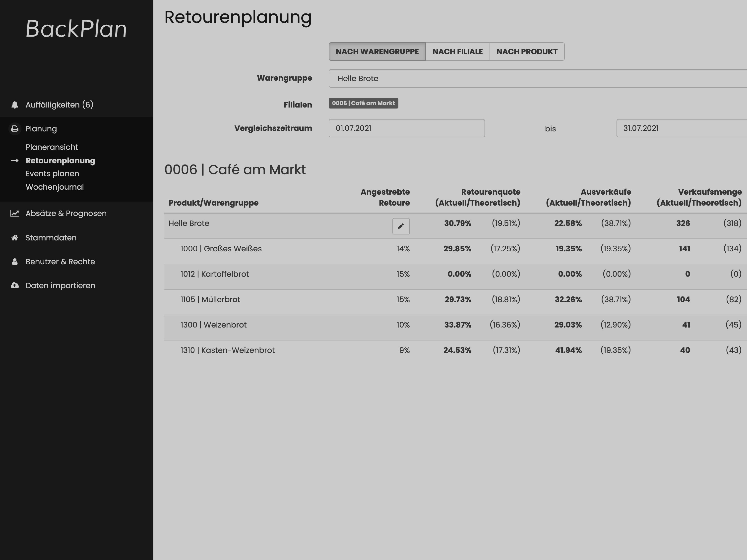The width and height of the screenshot is (747, 560).
Task: Open Planeransicht in the sidebar
Action: click(52, 147)
